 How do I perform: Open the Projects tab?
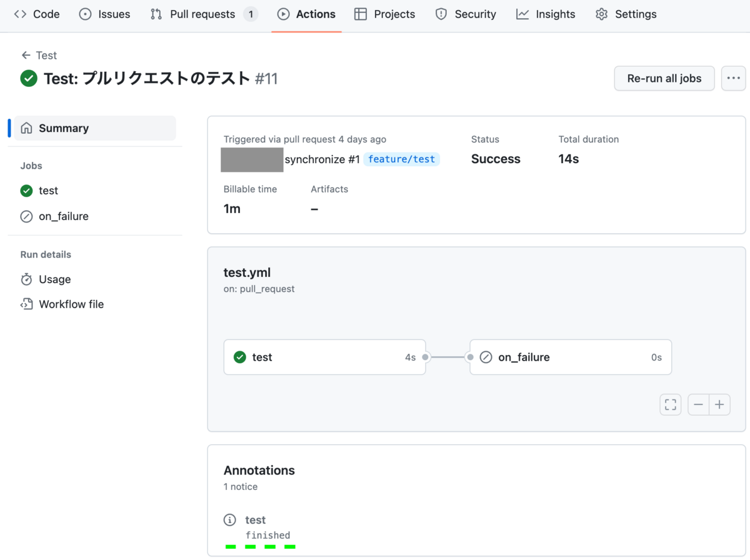coord(384,14)
